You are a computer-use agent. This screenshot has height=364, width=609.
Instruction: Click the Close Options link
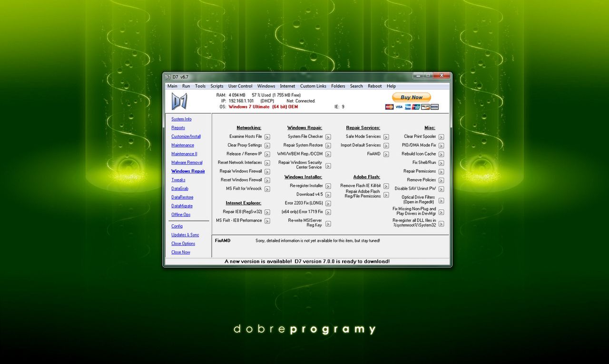(183, 244)
